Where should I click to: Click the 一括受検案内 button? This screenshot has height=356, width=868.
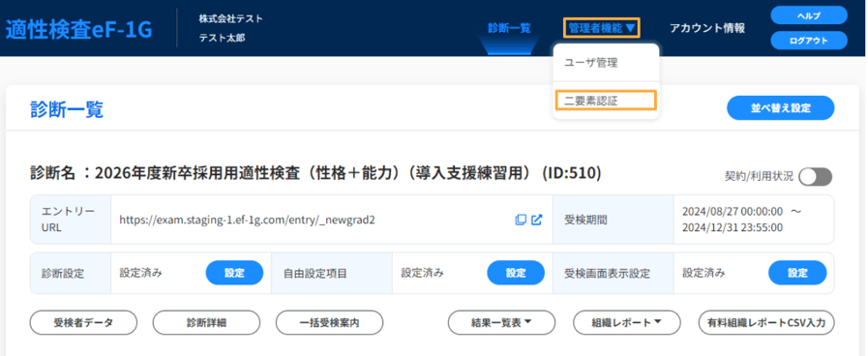tap(329, 323)
